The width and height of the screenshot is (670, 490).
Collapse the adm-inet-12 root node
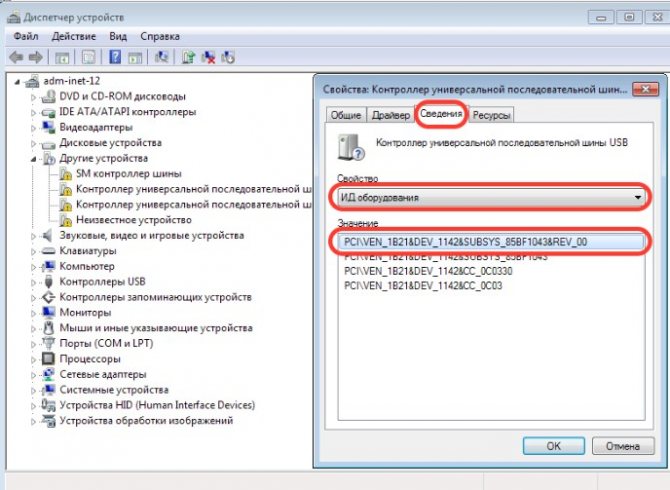[x=17, y=82]
